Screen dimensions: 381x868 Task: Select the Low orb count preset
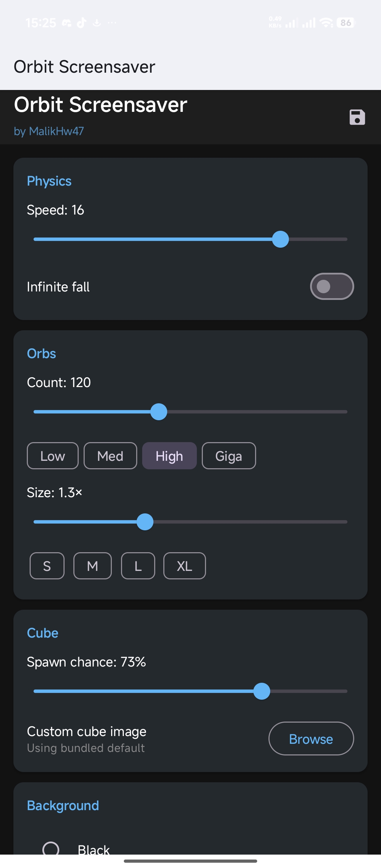coord(52,456)
